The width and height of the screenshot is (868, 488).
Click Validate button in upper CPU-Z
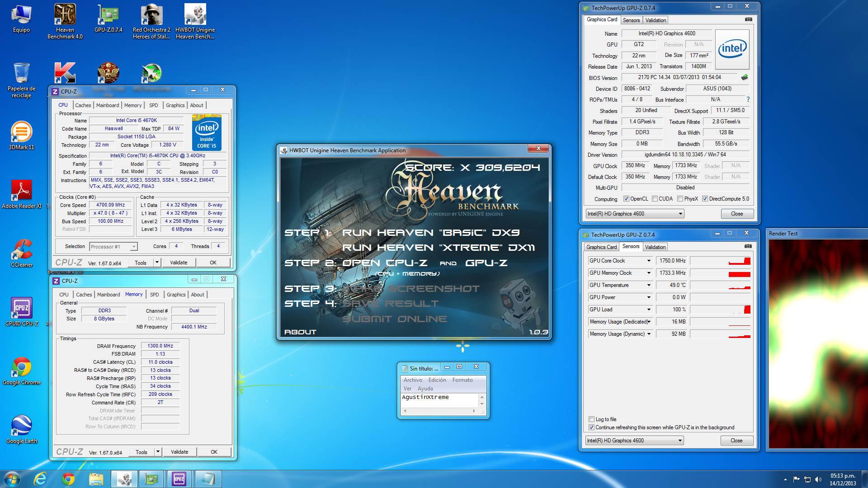(179, 263)
